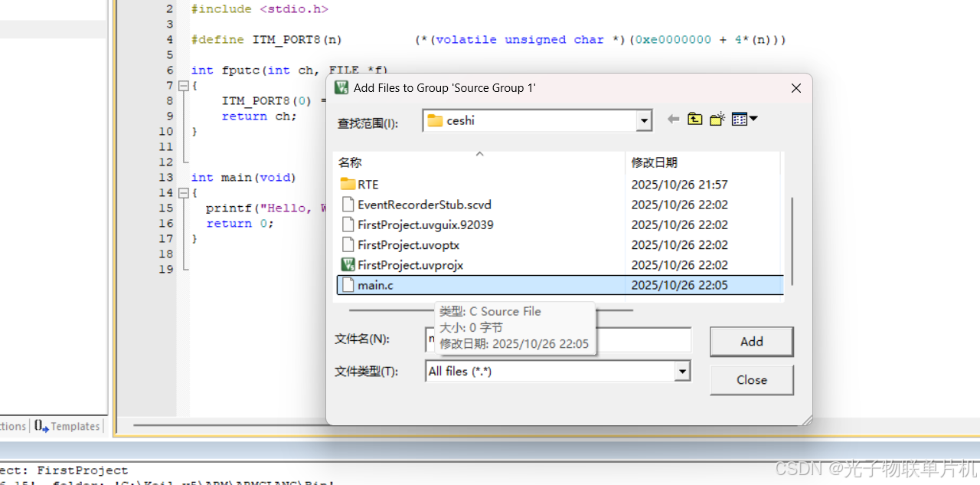The height and width of the screenshot is (485, 980).
Task: Go up one folder level icon
Action: point(694,119)
